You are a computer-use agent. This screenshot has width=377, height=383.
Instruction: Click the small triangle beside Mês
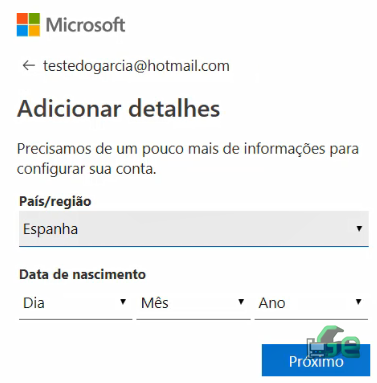coord(241,302)
